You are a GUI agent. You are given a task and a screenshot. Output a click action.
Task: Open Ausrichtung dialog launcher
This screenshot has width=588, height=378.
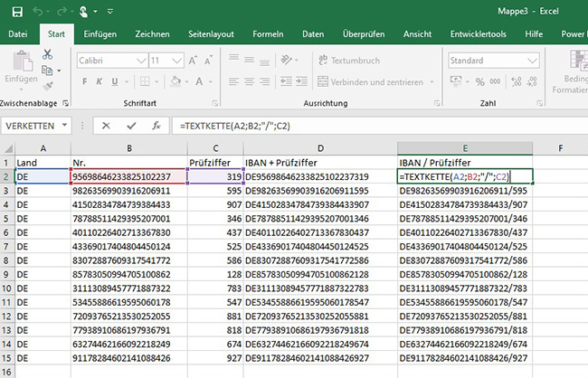pos(437,103)
